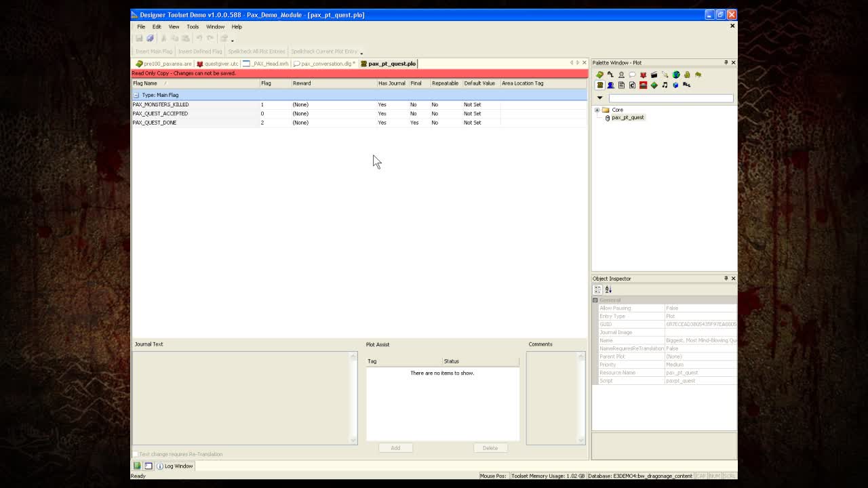Image resolution: width=868 pixels, height=488 pixels.
Task: Open the palette filter dropdown arrow
Action: (x=599, y=97)
